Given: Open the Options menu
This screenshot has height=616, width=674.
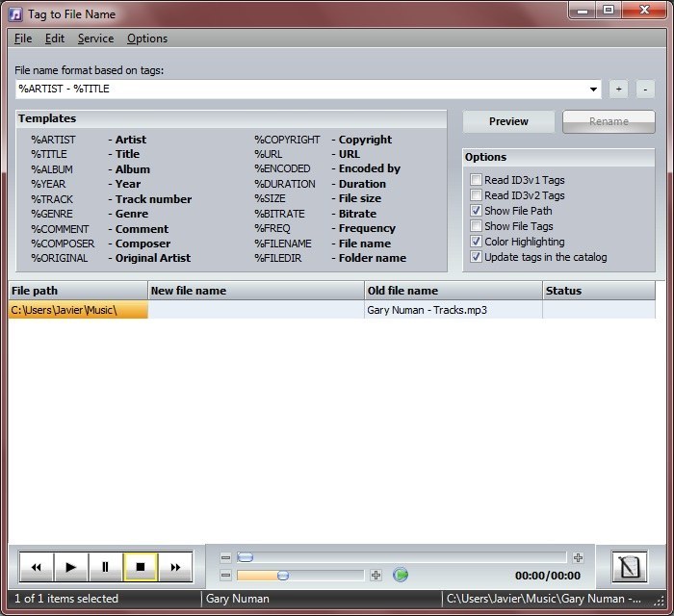Looking at the screenshot, I should [147, 38].
